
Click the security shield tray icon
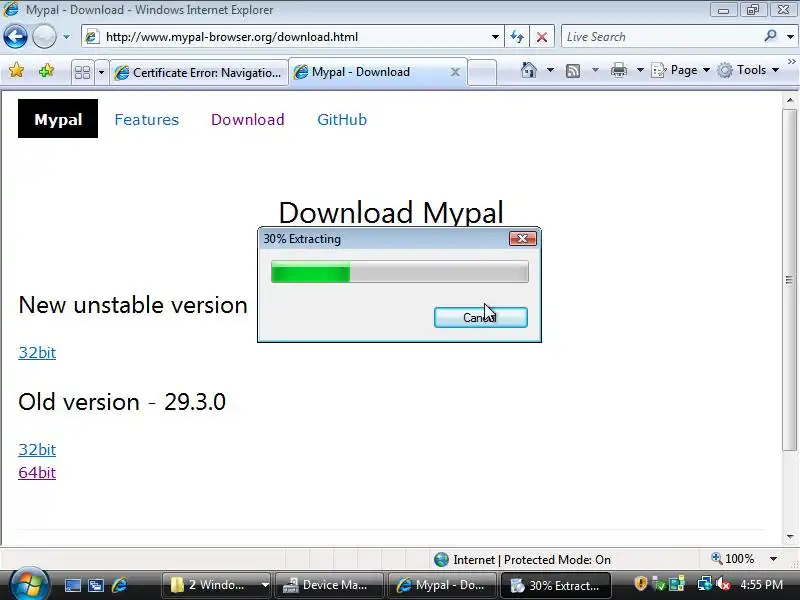pos(640,583)
